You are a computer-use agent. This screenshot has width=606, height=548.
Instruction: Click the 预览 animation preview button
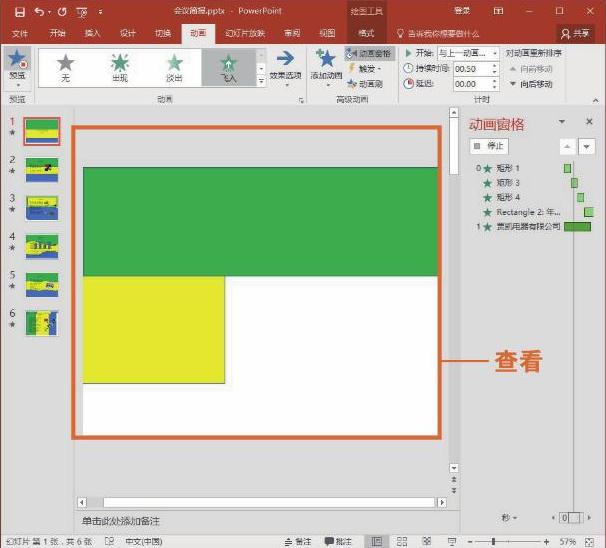click(17, 68)
